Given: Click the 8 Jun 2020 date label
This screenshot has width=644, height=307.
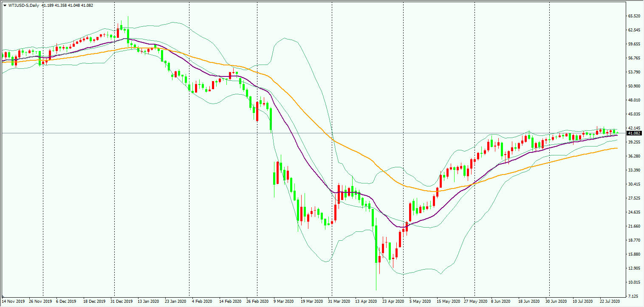Looking at the screenshot, I should pyautogui.click(x=501, y=301).
